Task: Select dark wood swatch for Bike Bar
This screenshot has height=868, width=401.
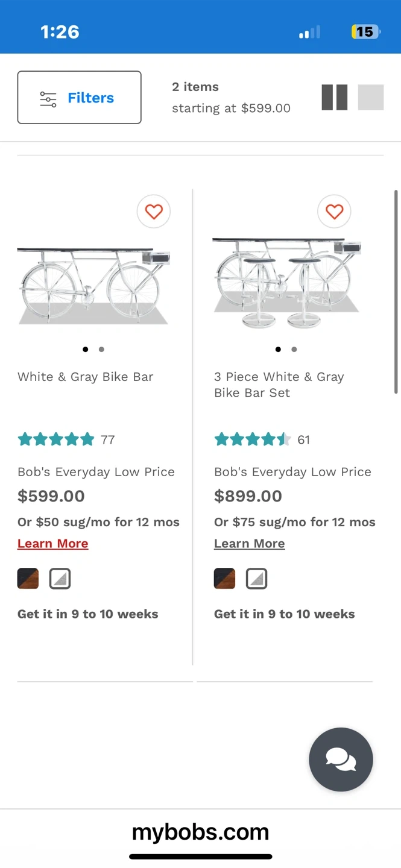Action: tap(28, 579)
